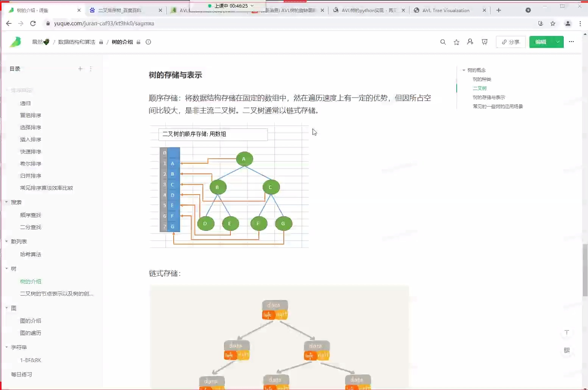Viewport: 588px width, 390px height.
Task: Click the add collaborator person icon
Action: point(470,42)
